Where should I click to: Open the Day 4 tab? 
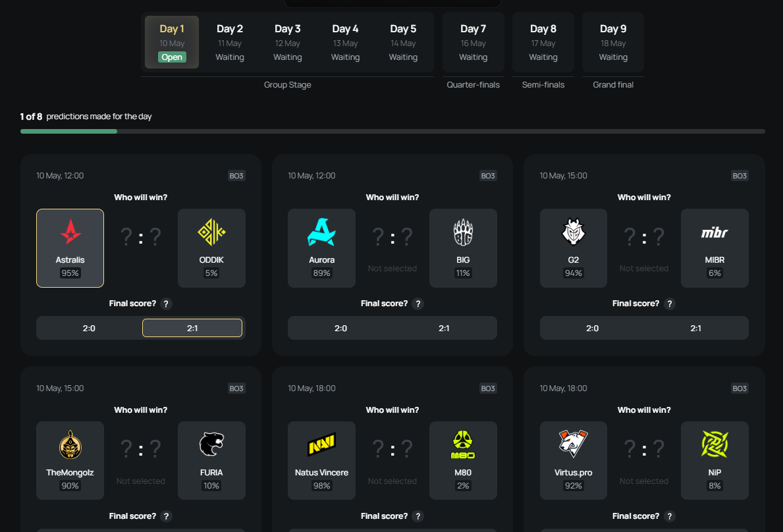coord(346,42)
